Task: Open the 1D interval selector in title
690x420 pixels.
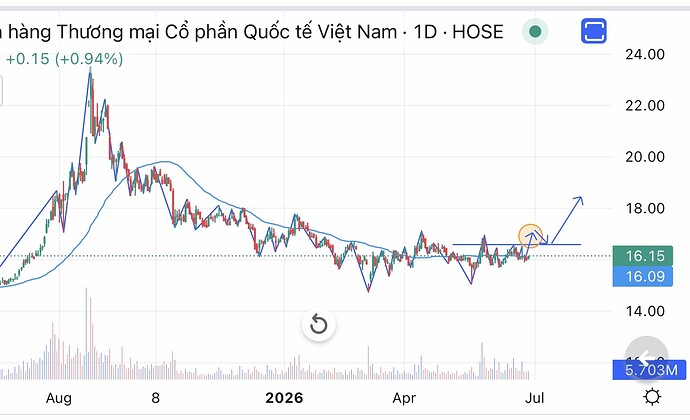Action: click(425, 32)
